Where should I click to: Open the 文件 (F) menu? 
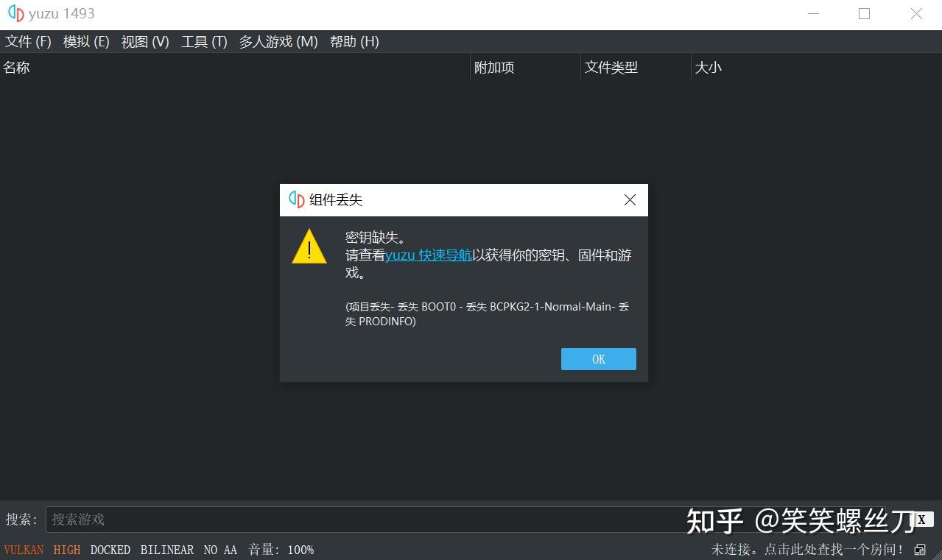point(29,42)
